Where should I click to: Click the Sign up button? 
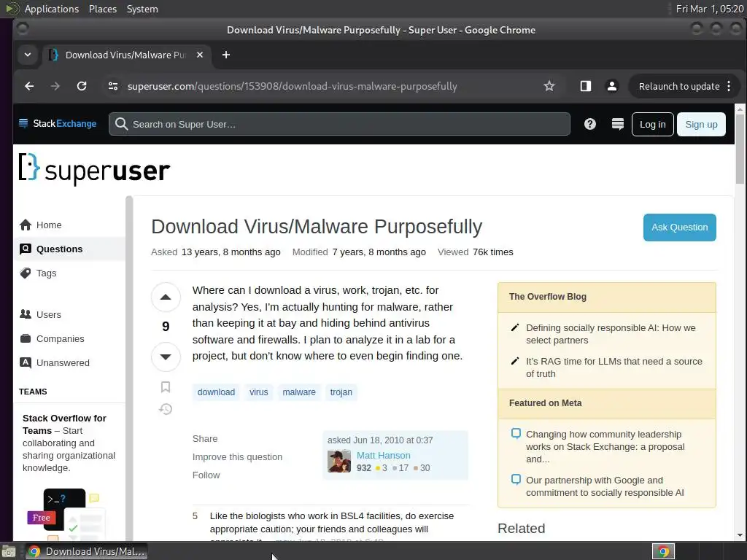[x=701, y=124]
